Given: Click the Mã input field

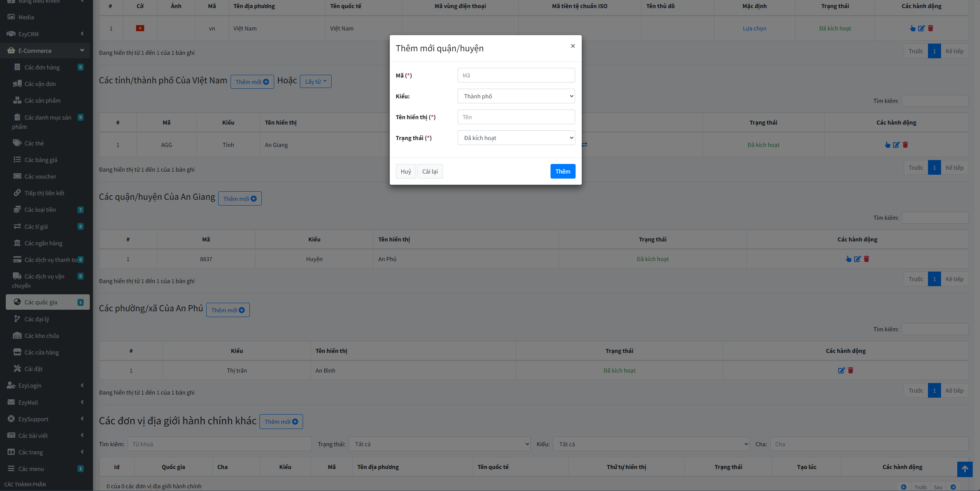Looking at the screenshot, I should pos(516,75).
